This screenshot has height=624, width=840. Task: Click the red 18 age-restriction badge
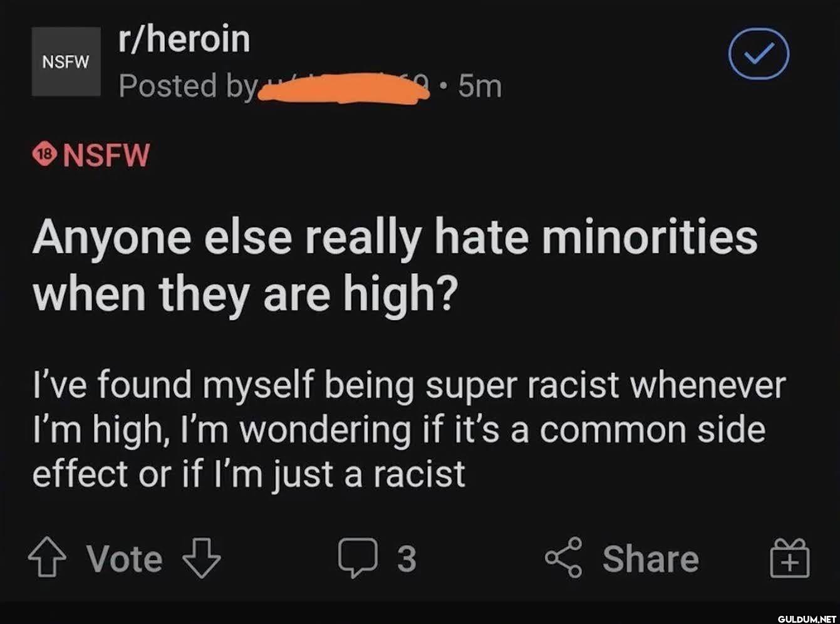click(x=44, y=155)
